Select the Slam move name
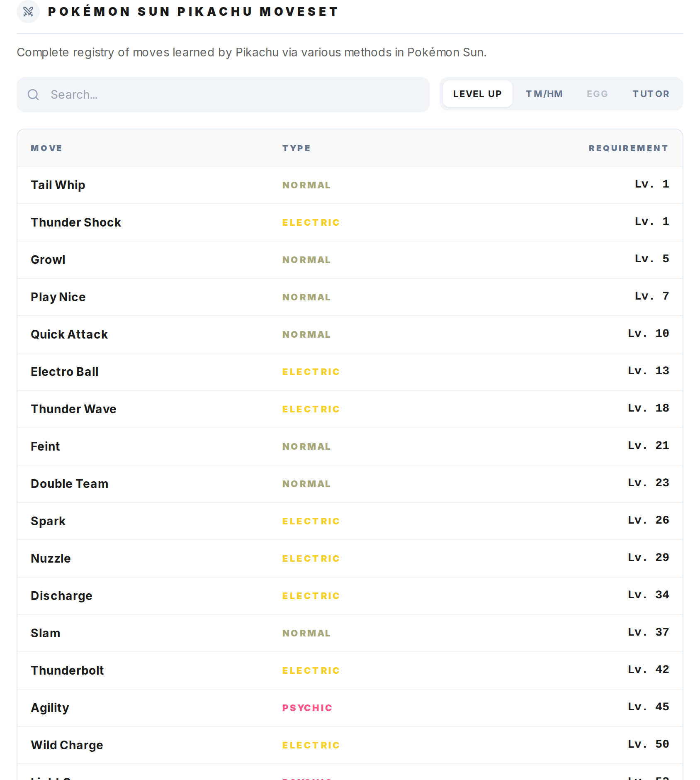This screenshot has width=700, height=780. point(46,633)
